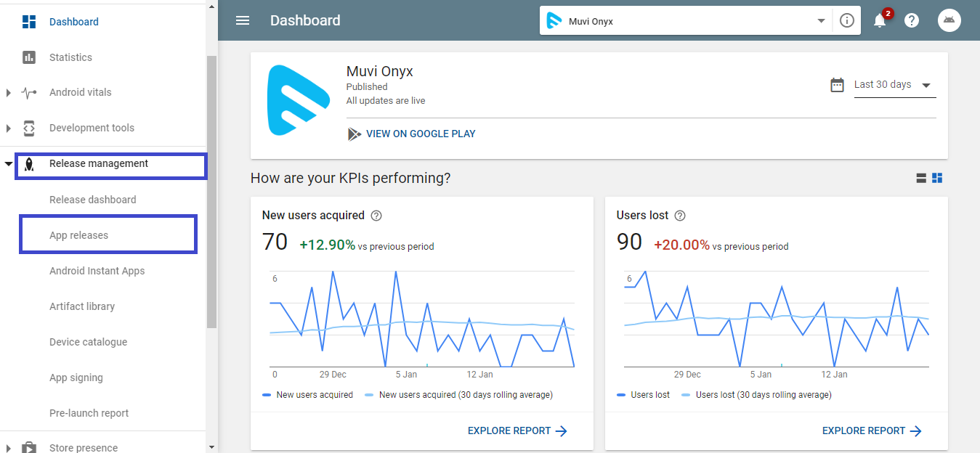The image size is (980, 453).
Task: Open Device catalogue page
Action: [88, 342]
